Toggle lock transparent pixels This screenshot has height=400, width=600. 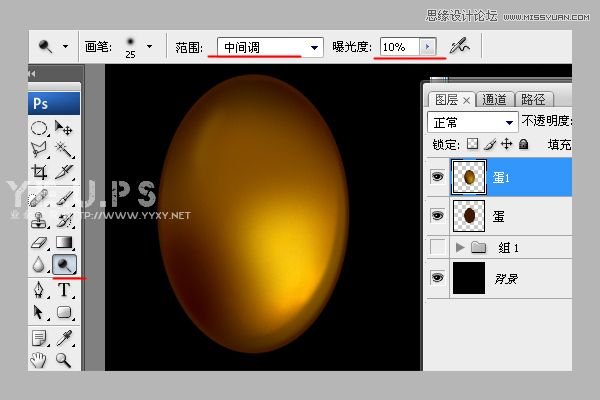(x=473, y=144)
